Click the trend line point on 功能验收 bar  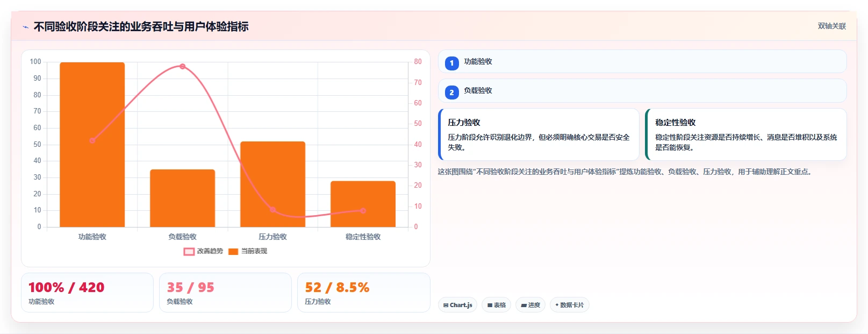[92, 140]
